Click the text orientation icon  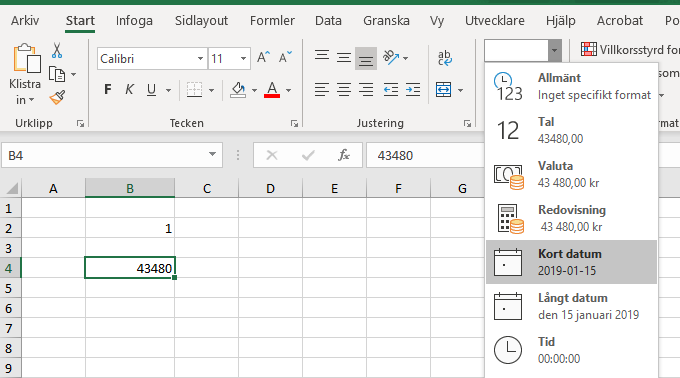(391, 58)
